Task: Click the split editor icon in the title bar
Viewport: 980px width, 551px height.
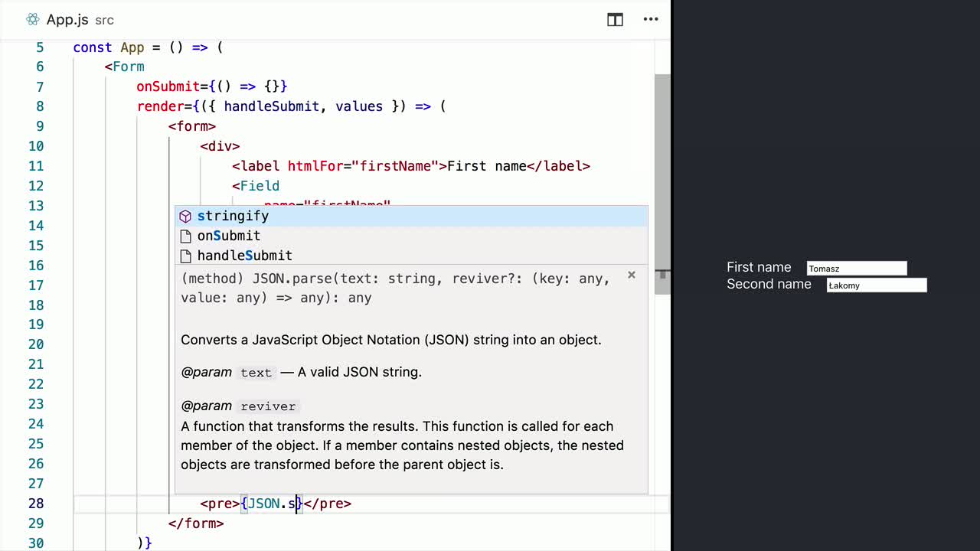Action: click(615, 20)
